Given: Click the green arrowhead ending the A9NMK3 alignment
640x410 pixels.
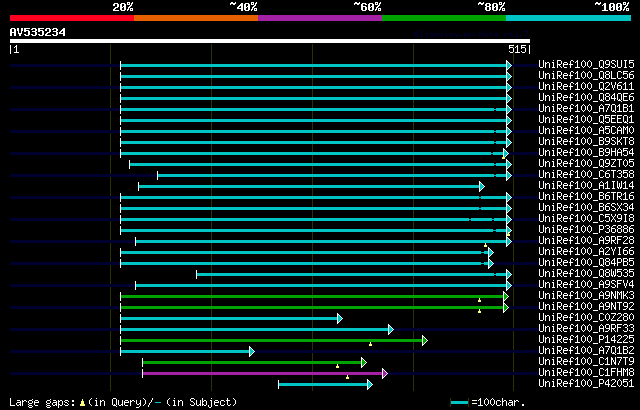Looking at the screenshot, I should click(x=506, y=297).
